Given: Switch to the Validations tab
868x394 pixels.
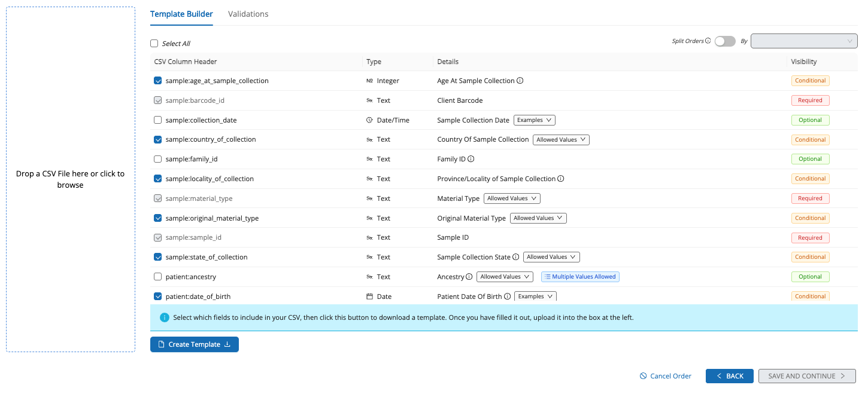Looking at the screenshot, I should [x=248, y=14].
